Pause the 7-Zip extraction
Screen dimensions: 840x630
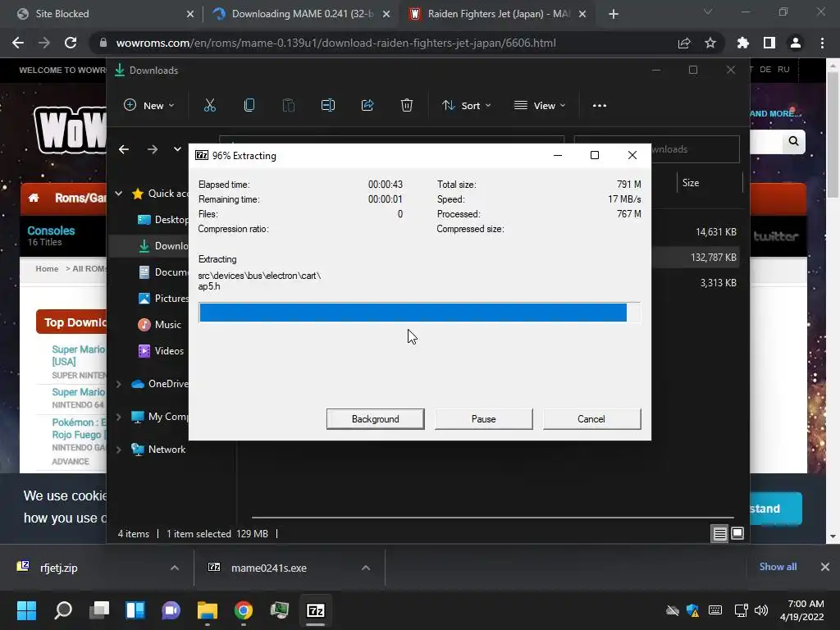(483, 419)
